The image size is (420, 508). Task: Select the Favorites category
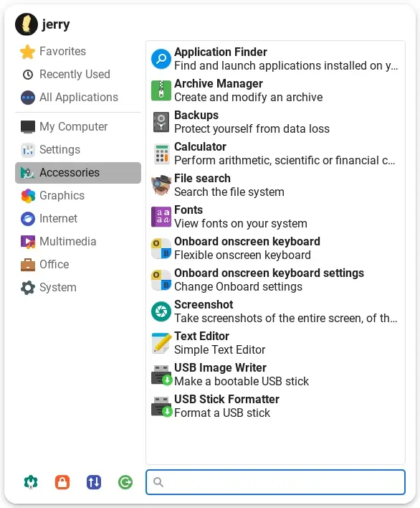(x=78, y=52)
